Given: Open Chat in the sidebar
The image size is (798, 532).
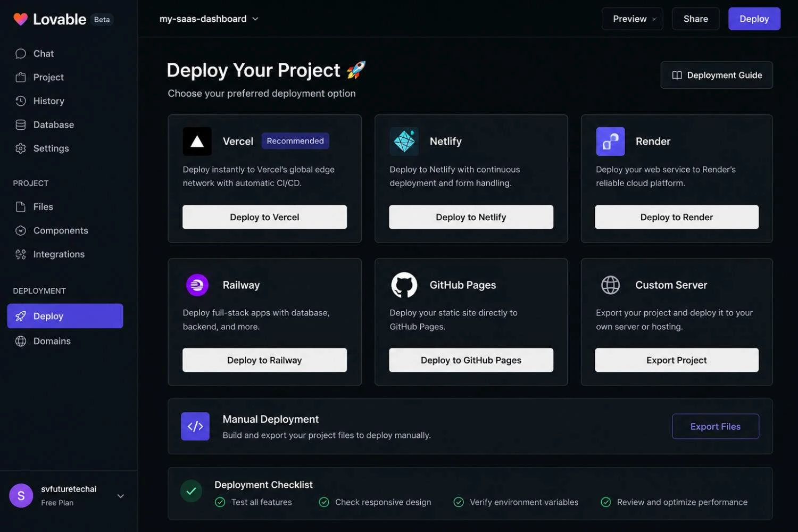Looking at the screenshot, I should click(x=65, y=54).
